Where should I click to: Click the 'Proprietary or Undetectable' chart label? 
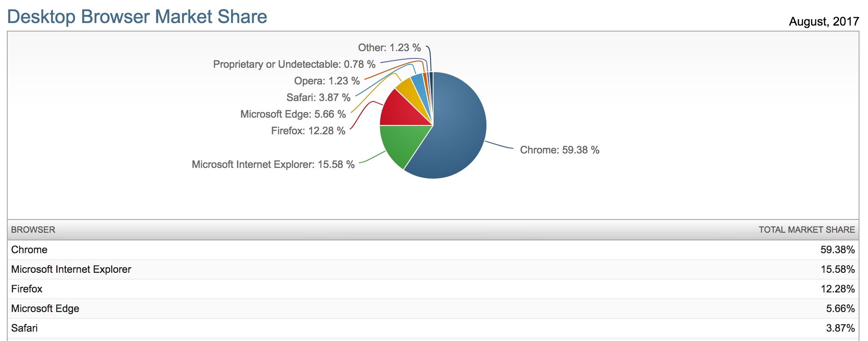[294, 64]
